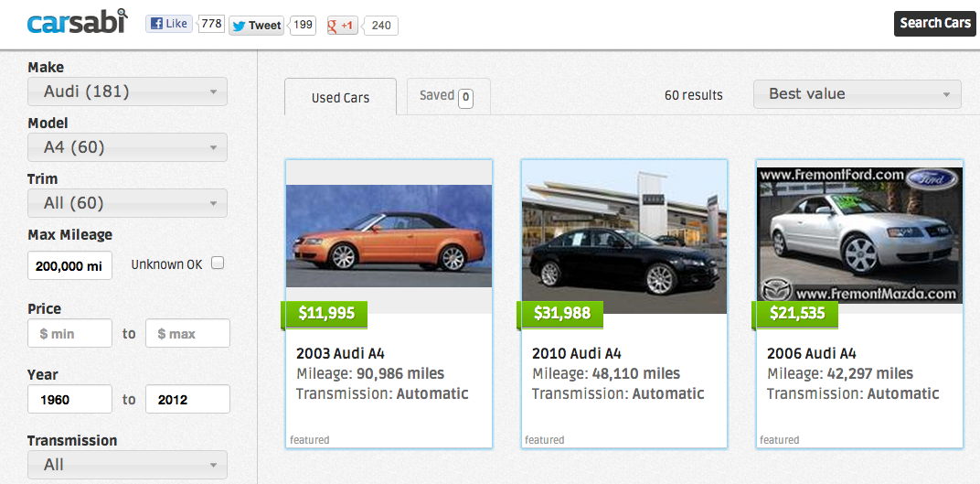The image size is (980, 484).
Task: Open the Transmission dropdown
Action: tap(127, 465)
